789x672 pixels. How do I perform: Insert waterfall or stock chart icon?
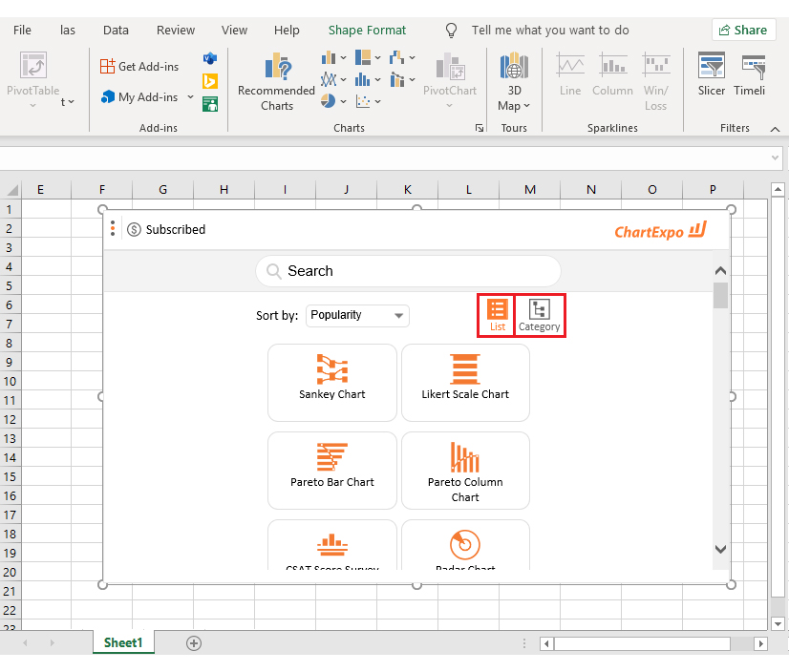pos(396,57)
